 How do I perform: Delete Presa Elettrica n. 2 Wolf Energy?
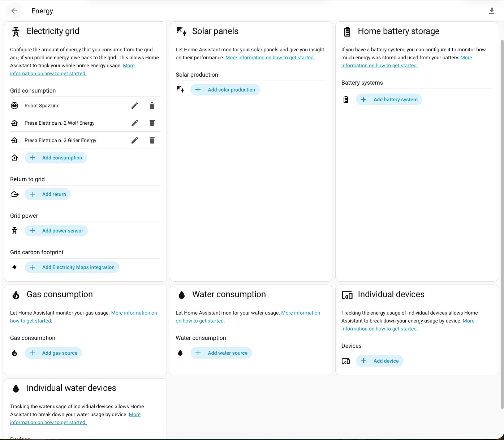click(x=152, y=123)
